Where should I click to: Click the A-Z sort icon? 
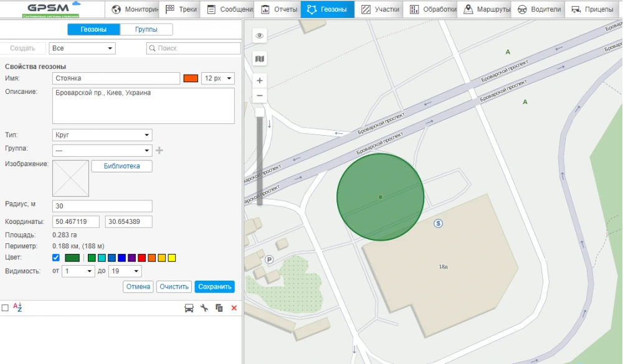coord(17,307)
